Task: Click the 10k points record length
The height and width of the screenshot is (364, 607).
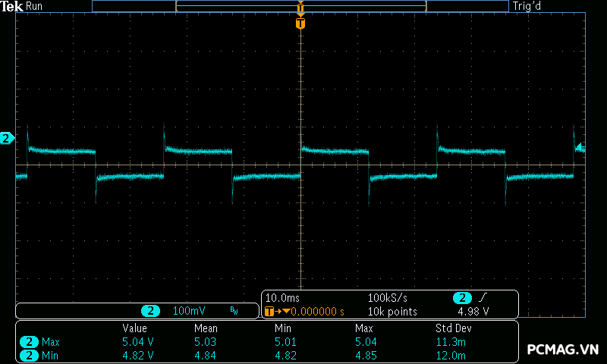Action: (392, 312)
